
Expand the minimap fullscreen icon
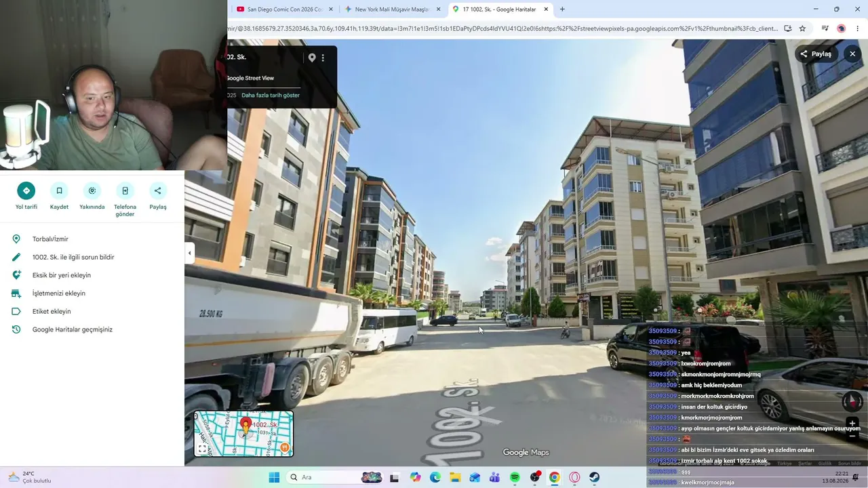[x=202, y=449]
